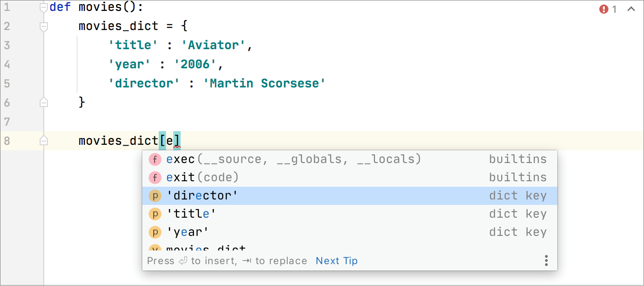
Task: Open completion popup options menu (three dots)
Action: [x=546, y=261]
